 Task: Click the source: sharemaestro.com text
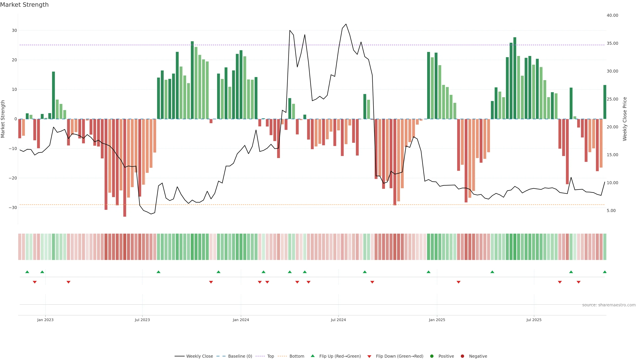pos(609,305)
